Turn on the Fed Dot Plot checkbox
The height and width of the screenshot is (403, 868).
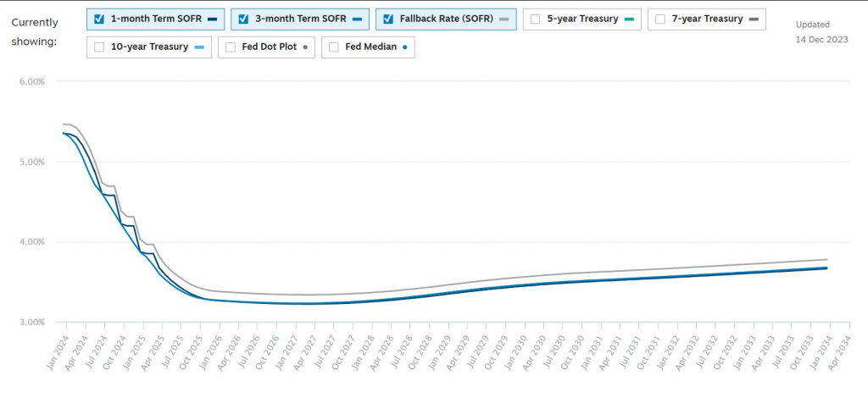coord(231,47)
